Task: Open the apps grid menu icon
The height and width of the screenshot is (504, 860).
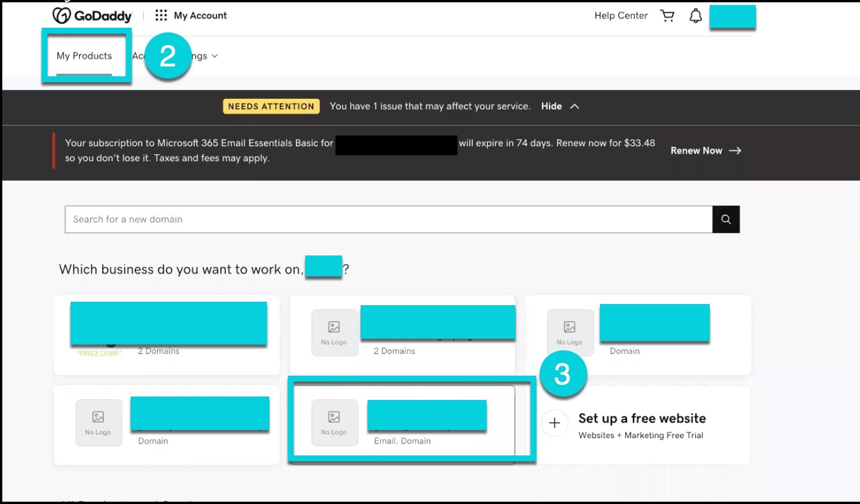Action: (x=161, y=16)
